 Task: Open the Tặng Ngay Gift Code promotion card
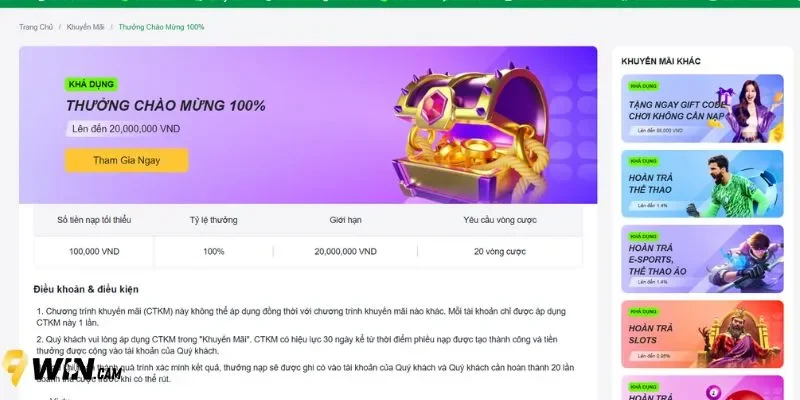(x=702, y=109)
